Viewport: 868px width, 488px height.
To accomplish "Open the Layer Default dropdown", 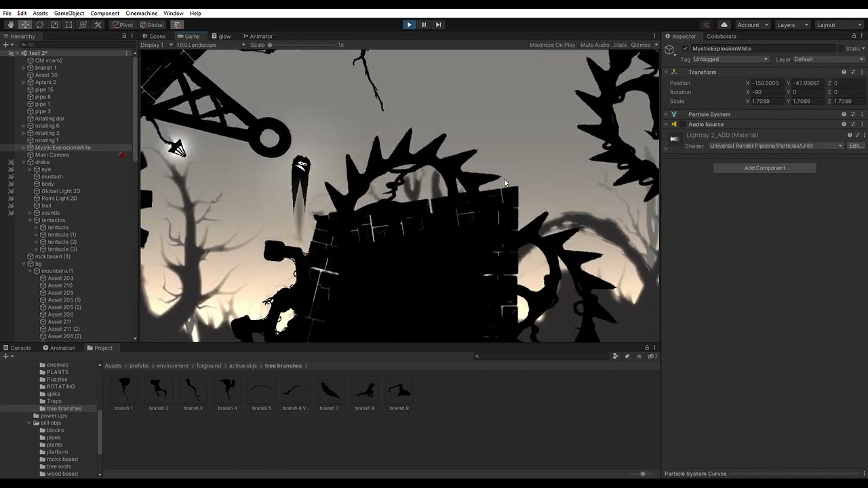I will pos(829,59).
